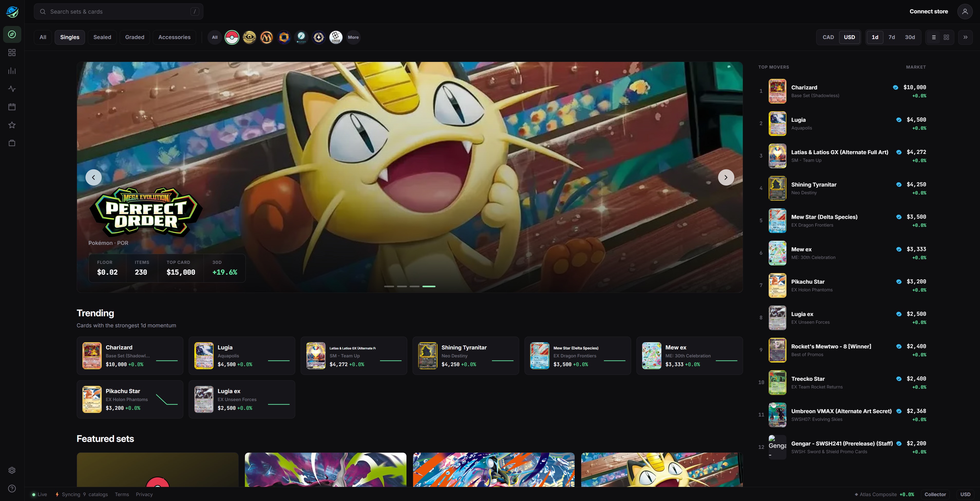Open the compass Explore page in sidebar
This screenshot has height=501, width=980.
click(12, 34)
